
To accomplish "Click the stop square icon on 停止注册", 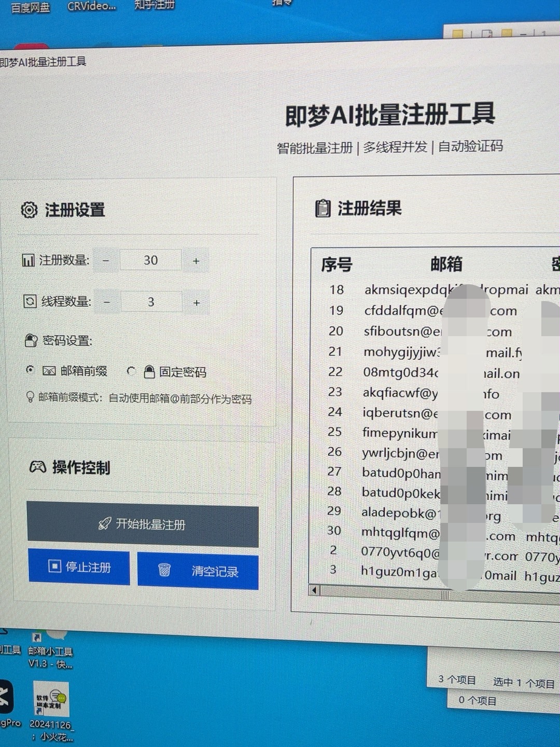I will [x=54, y=566].
